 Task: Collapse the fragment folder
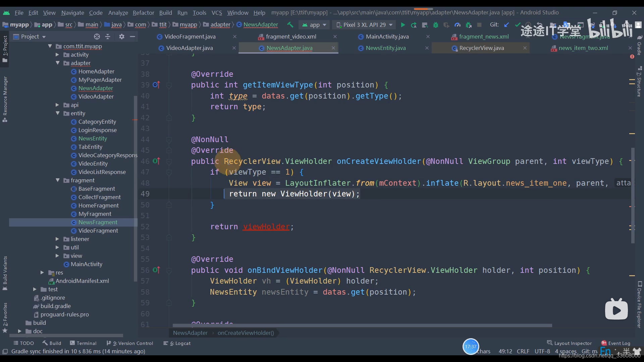point(57,180)
